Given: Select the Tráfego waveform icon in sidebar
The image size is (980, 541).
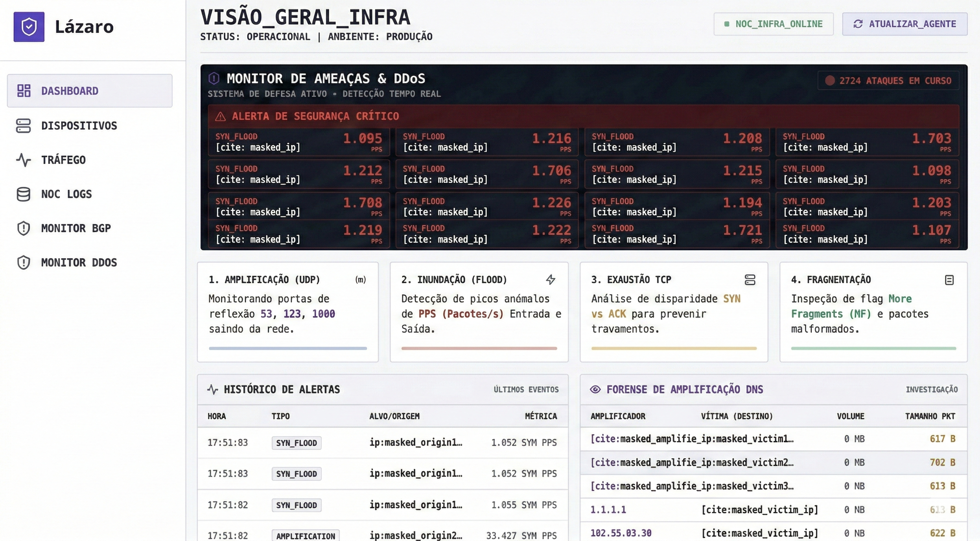Looking at the screenshot, I should [24, 160].
